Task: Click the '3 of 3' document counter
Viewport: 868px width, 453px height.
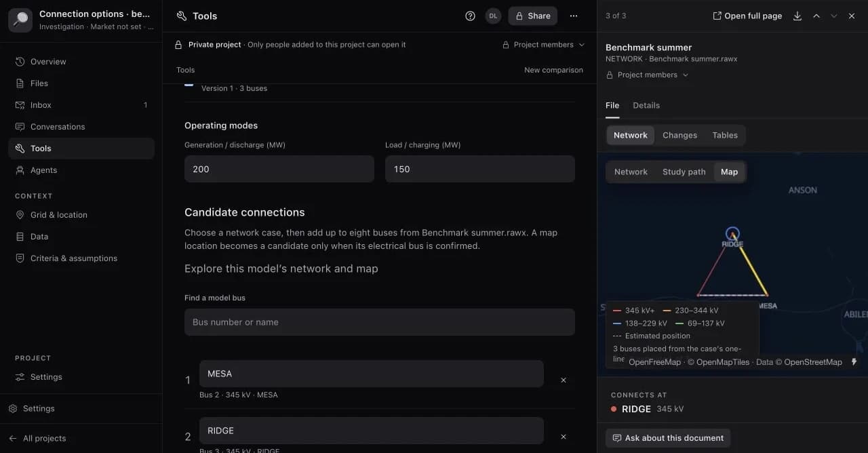Action: coord(616,16)
